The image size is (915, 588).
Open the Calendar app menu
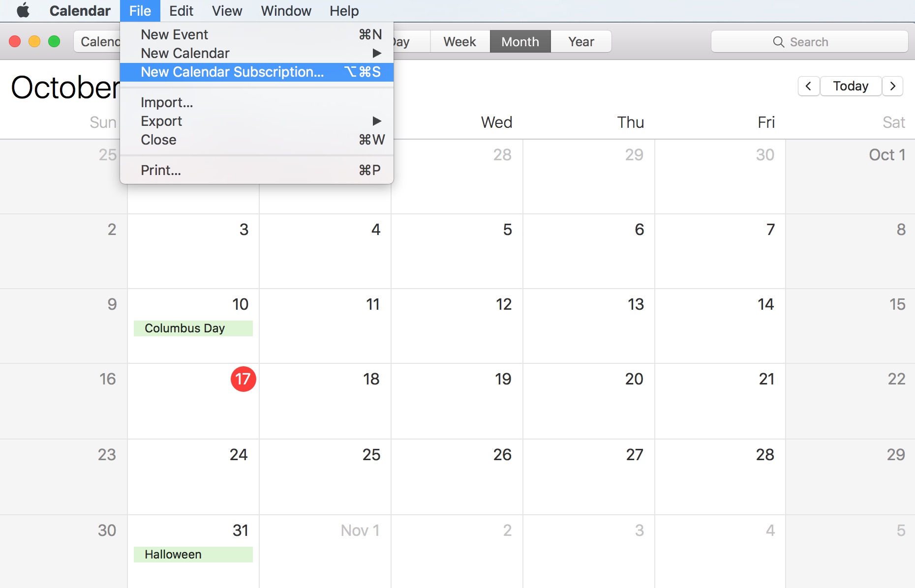tap(80, 11)
